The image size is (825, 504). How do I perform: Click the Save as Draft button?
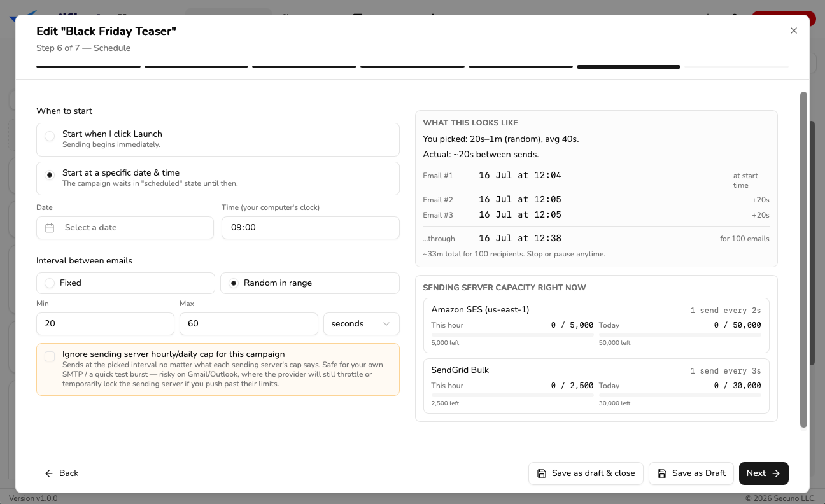pyautogui.click(x=691, y=473)
